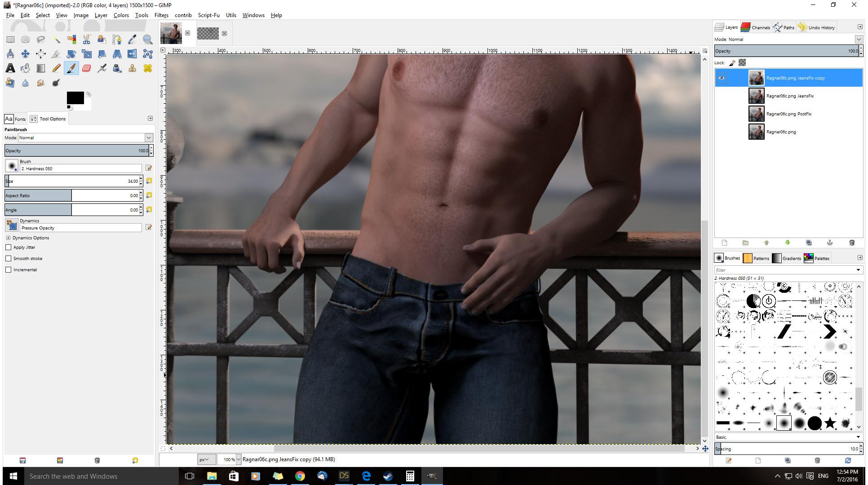Select the Eraser tool
Image resolution: width=868 pixels, height=485 pixels.
(86, 68)
